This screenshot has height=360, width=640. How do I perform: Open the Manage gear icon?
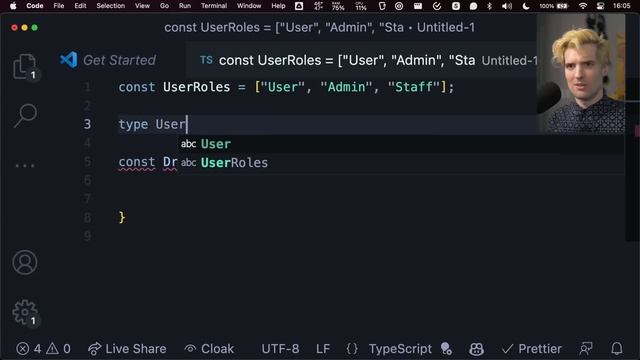(x=25, y=313)
